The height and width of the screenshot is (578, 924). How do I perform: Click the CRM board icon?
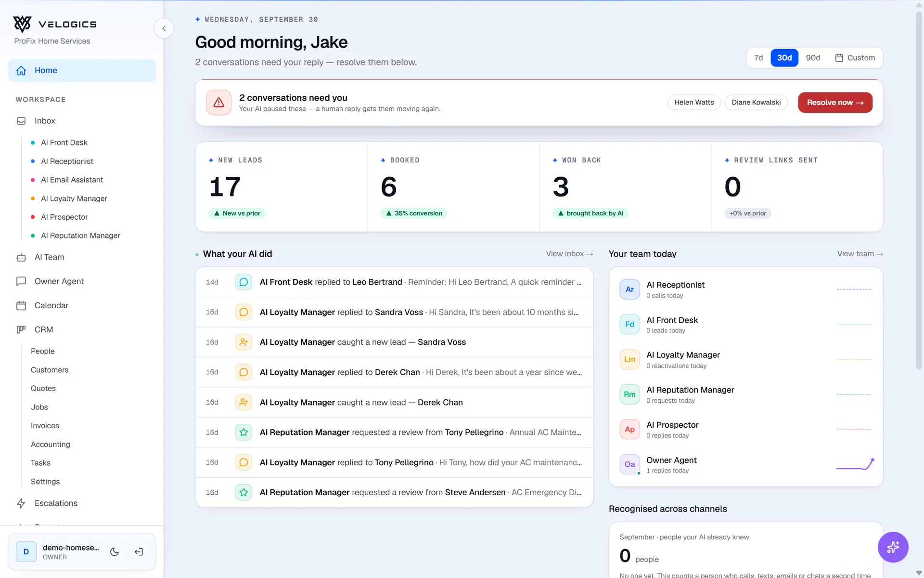coord(21,329)
